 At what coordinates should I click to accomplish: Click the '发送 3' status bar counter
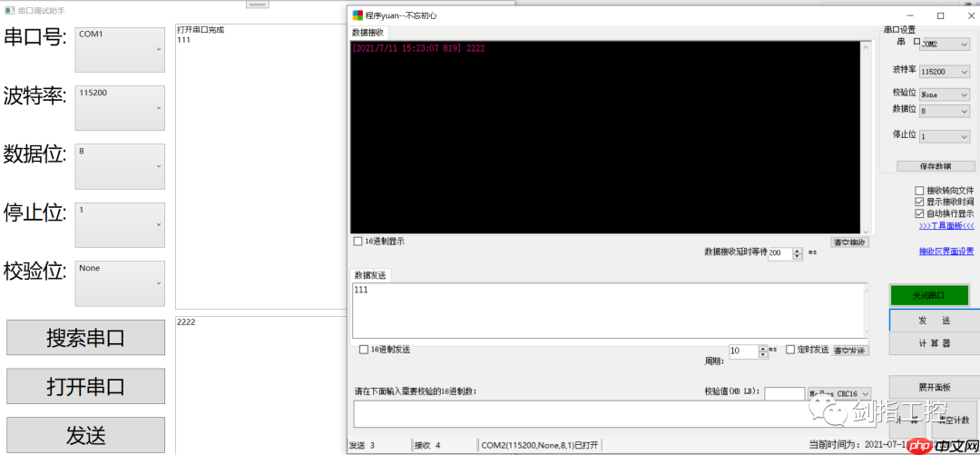point(362,446)
